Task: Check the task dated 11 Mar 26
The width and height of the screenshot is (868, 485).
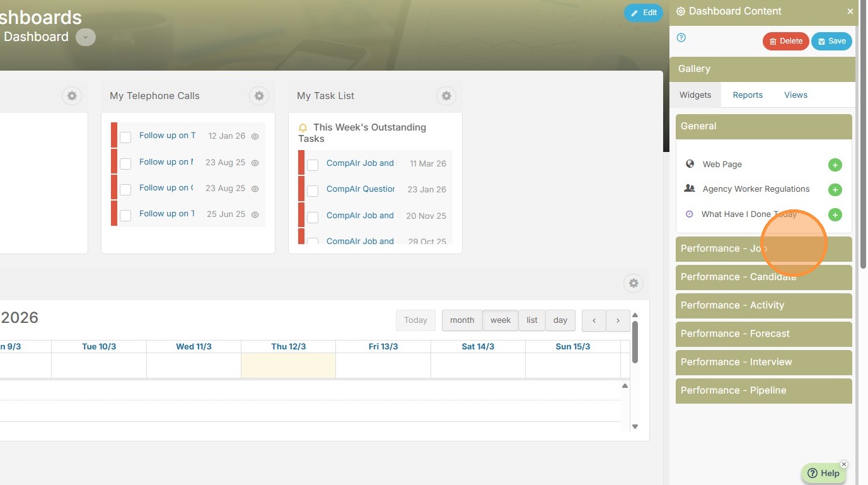Action: [313, 165]
